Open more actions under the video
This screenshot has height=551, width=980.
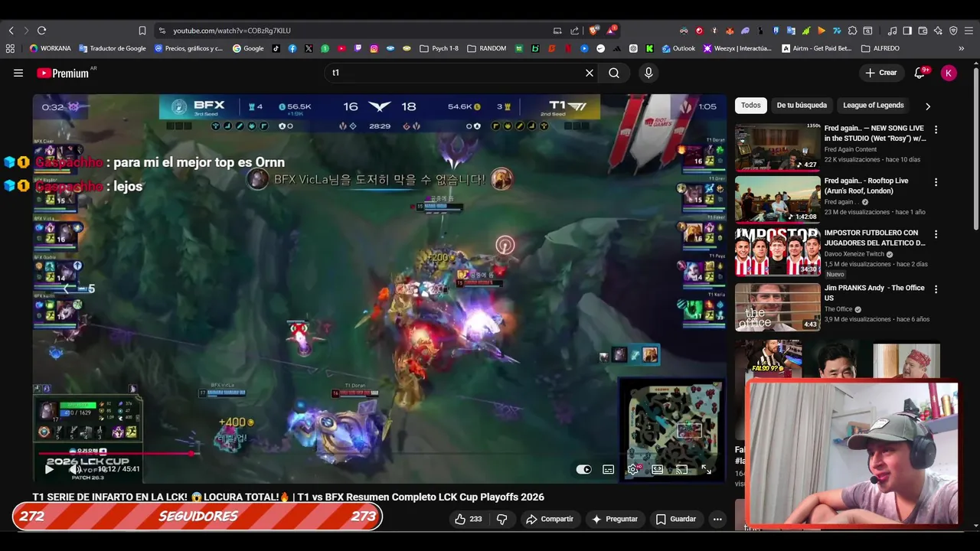tap(717, 519)
